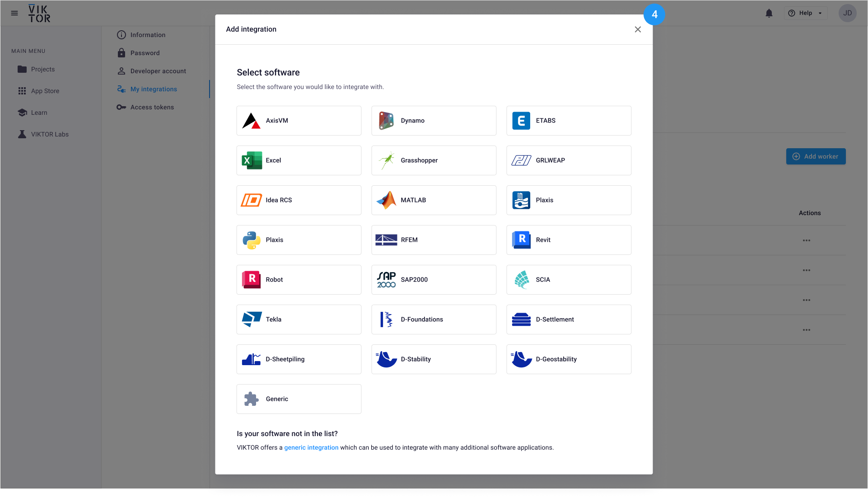868x498 pixels.
Task: Open the App Store menu item
Action: pyautogui.click(x=45, y=91)
